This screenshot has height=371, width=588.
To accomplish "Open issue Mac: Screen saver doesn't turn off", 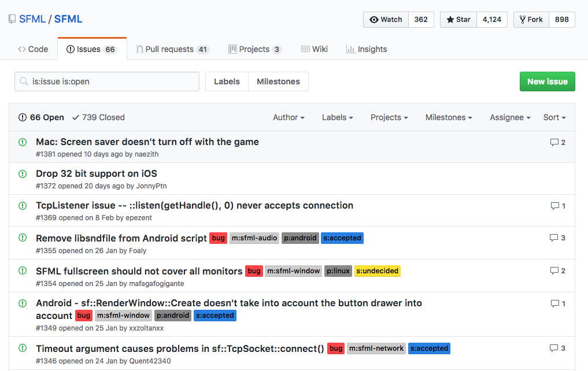I will [147, 142].
